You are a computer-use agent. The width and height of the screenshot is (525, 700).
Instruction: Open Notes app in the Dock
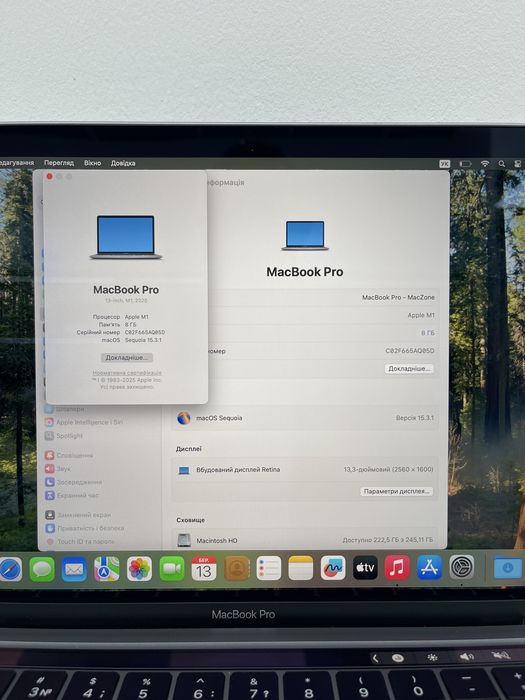301,568
